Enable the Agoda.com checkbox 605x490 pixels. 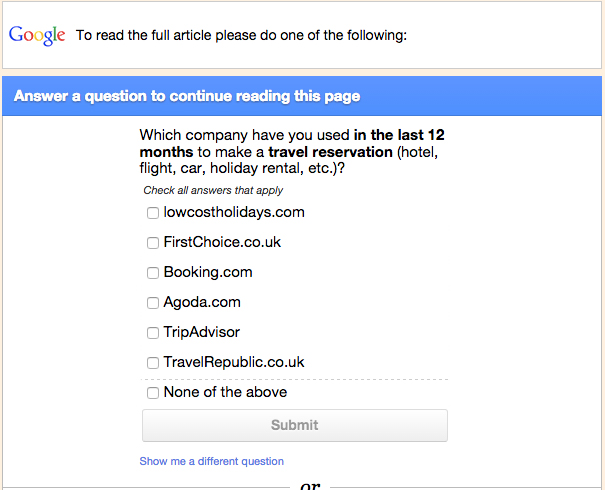point(153,303)
